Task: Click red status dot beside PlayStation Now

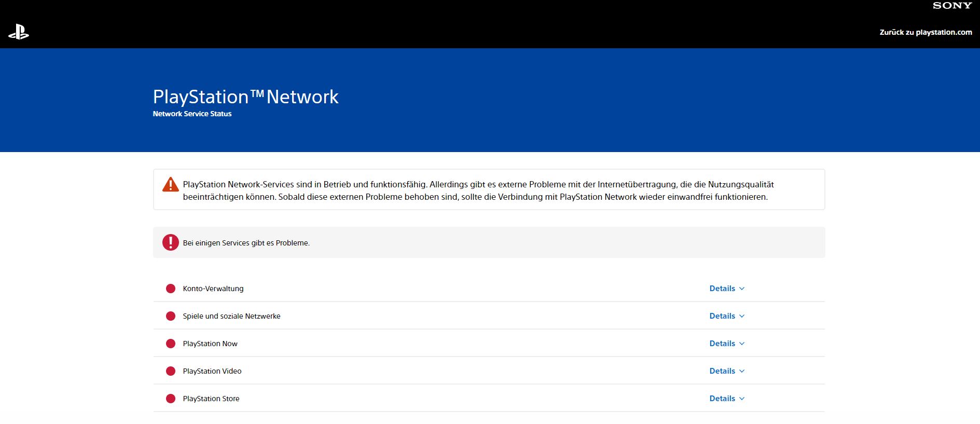Action: point(170,344)
